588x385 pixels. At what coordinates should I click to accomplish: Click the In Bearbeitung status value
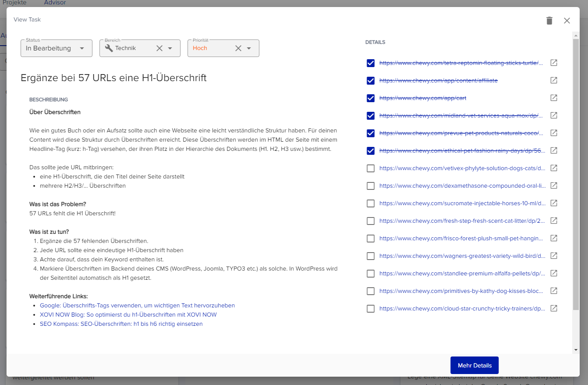[48, 48]
